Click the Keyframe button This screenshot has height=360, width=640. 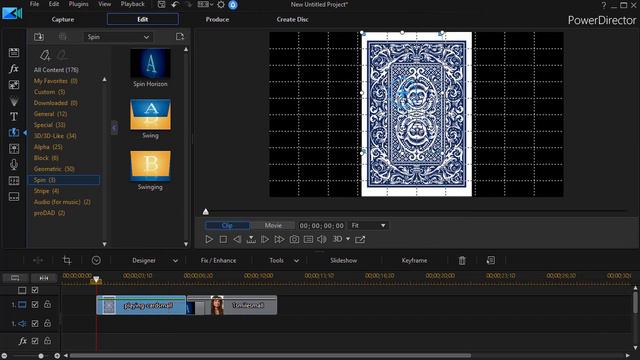pos(414,260)
